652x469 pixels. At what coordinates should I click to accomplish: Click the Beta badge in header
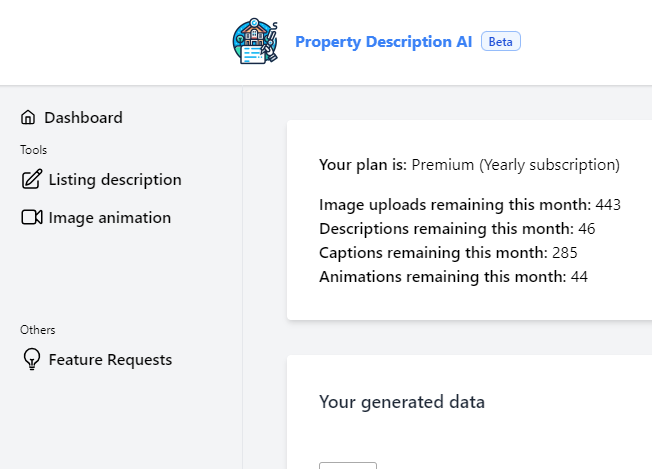pyautogui.click(x=501, y=42)
